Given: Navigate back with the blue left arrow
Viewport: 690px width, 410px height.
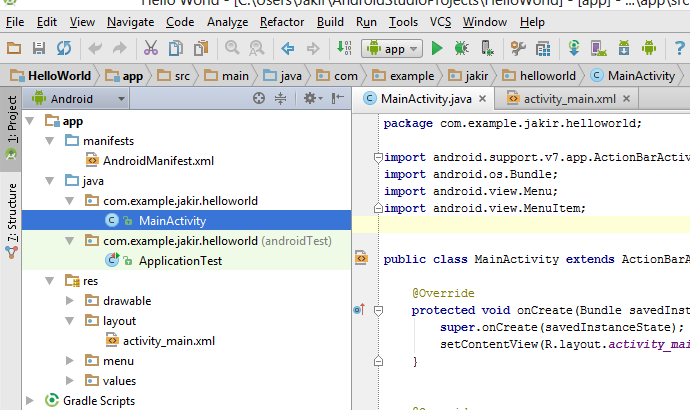Looking at the screenshot, I should click(x=287, y=48).
